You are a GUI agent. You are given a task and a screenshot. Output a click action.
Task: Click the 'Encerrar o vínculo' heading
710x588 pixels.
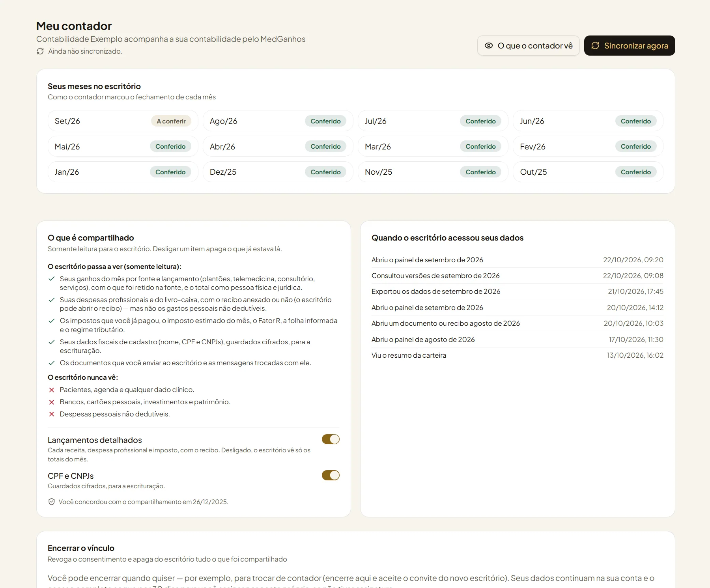point(81,548)
